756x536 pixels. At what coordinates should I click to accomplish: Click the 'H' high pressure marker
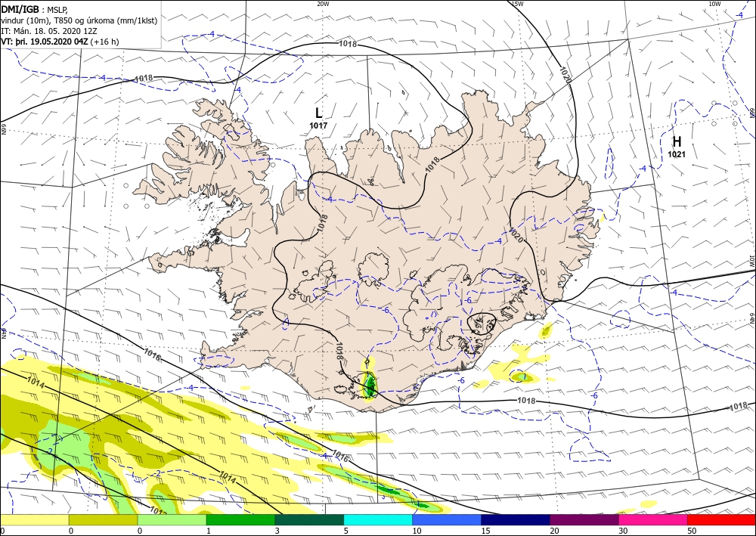pos(677,141)
